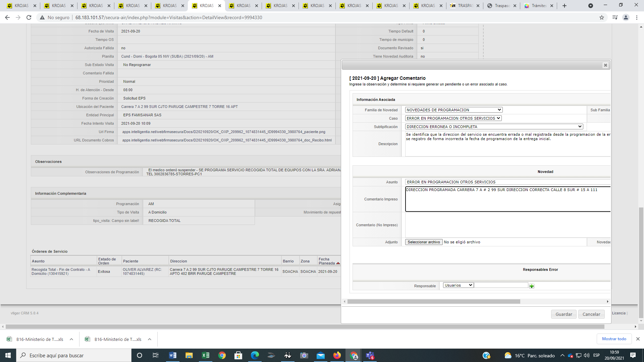Click the Asunto input field

(508, 182)
